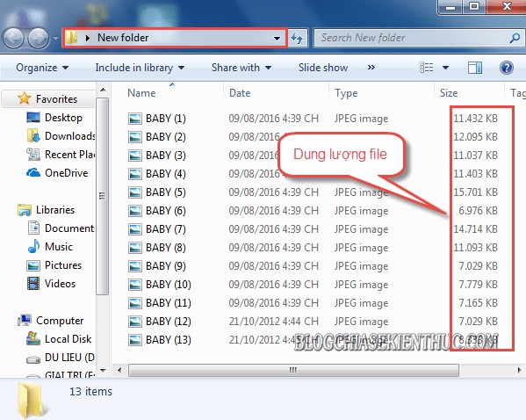Image resolution: width=526 pixels, height=420 pixels.
Task: Select file name BABY (11)
Action: [169, 303]
